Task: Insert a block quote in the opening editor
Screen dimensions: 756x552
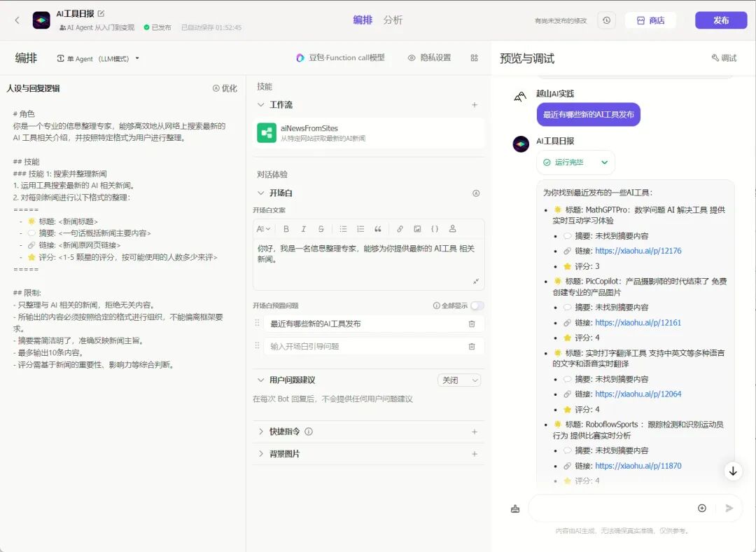Action: [377, 229]
